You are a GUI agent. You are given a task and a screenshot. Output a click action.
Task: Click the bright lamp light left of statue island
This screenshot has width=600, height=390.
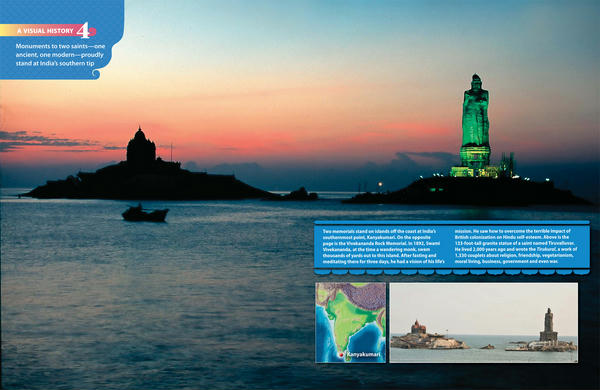coord(380,185)
